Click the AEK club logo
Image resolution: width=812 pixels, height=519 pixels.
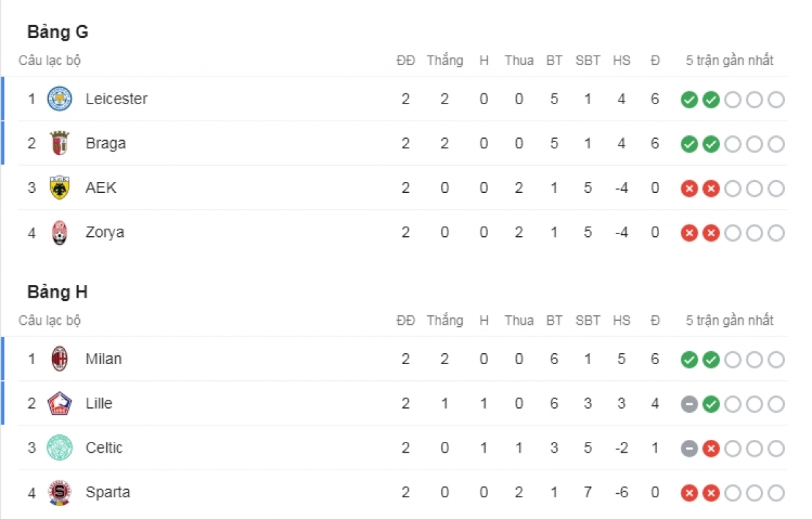pos(60,187)
